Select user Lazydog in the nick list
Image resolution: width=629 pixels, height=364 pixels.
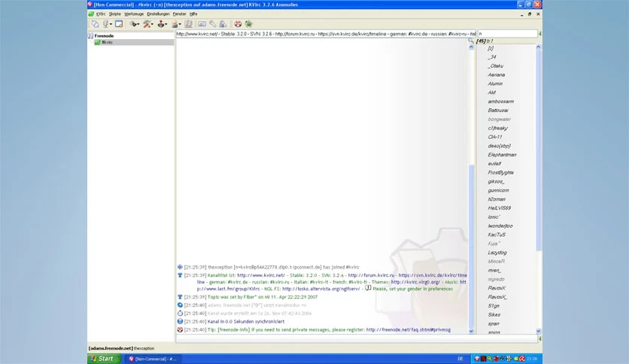point(497,253)
